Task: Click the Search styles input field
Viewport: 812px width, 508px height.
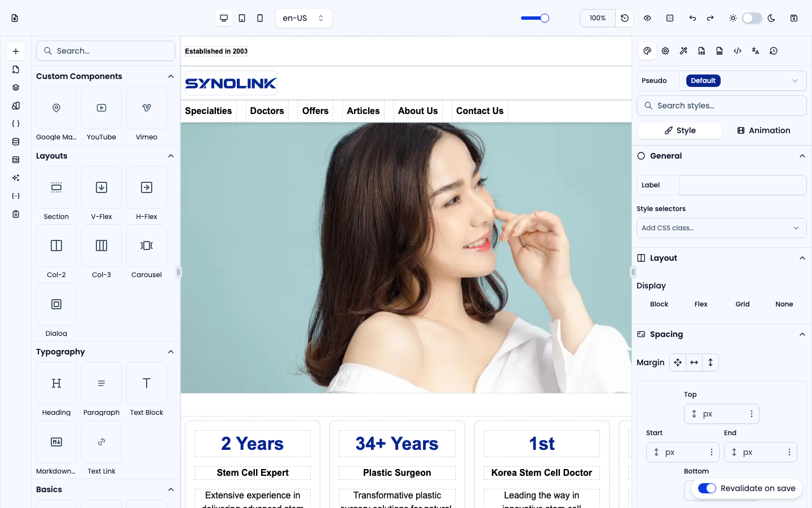Action: [x=722, y=106]
